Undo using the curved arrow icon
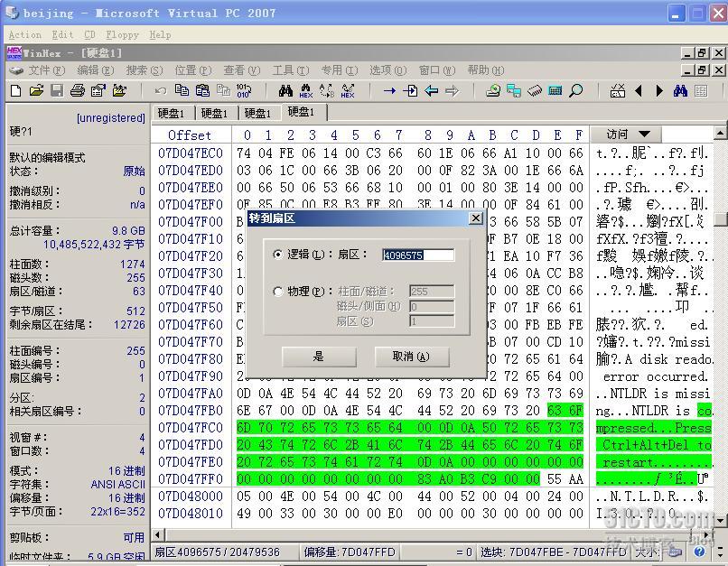Image resolution: width=728 pixels, height=566 pixels. point(161,91)
